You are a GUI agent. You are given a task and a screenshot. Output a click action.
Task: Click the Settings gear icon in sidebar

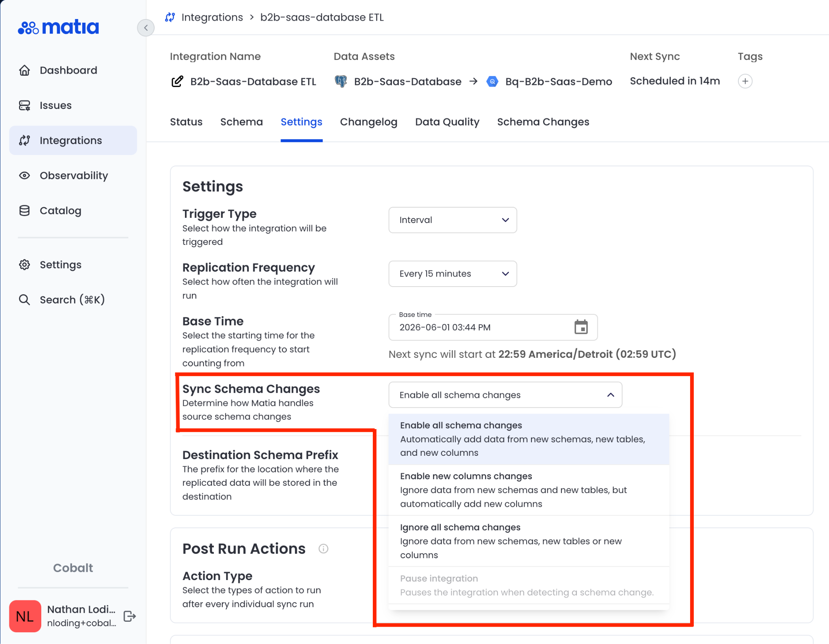(x=25, y=265)
